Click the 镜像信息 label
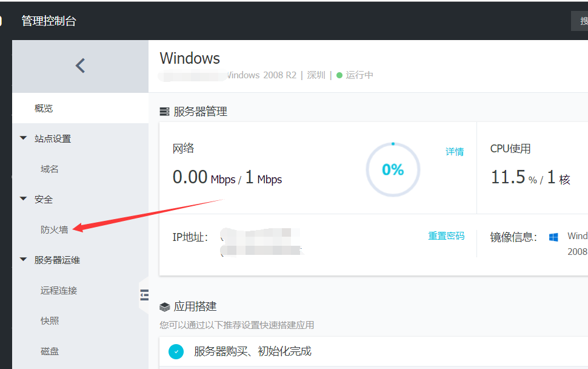Viewport: 588px width, 369px height. coord(513,237)
